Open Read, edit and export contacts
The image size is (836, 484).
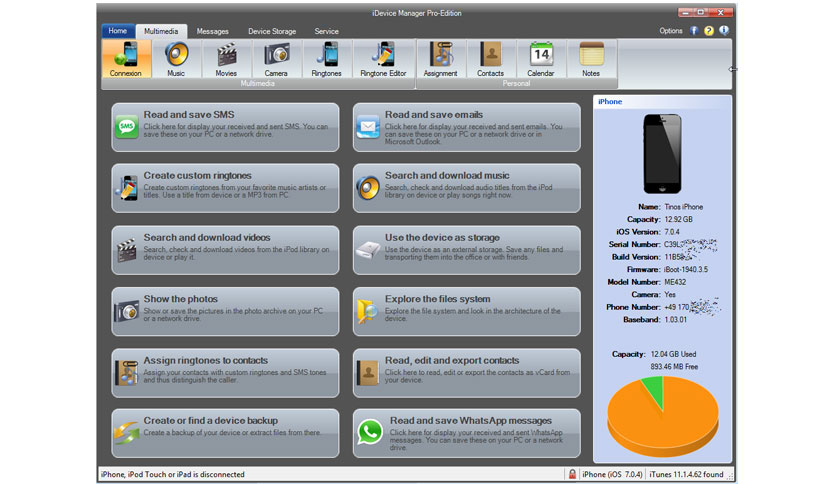467,373
